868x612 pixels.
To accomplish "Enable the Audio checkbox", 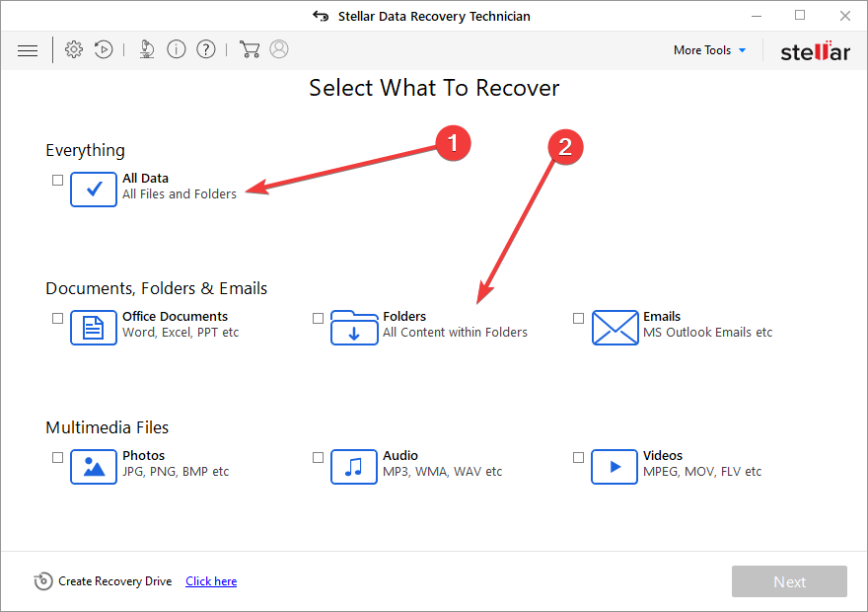I will tap(318, 457).
